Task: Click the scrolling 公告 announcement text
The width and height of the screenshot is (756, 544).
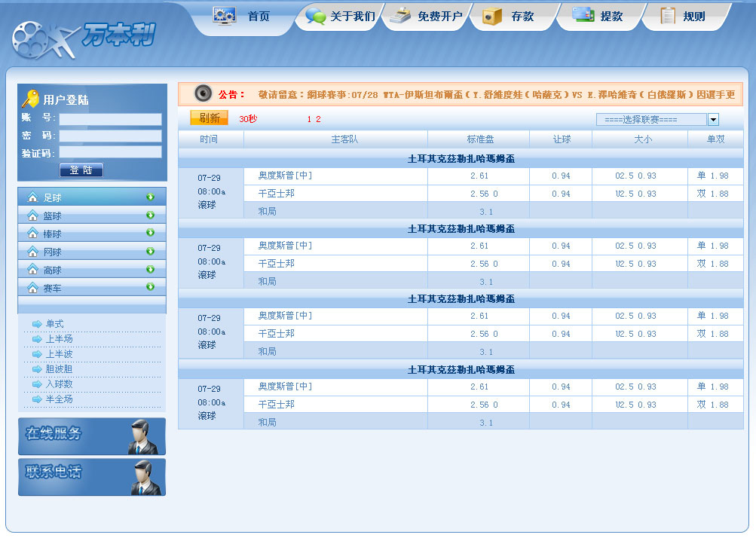Action: 496,94
